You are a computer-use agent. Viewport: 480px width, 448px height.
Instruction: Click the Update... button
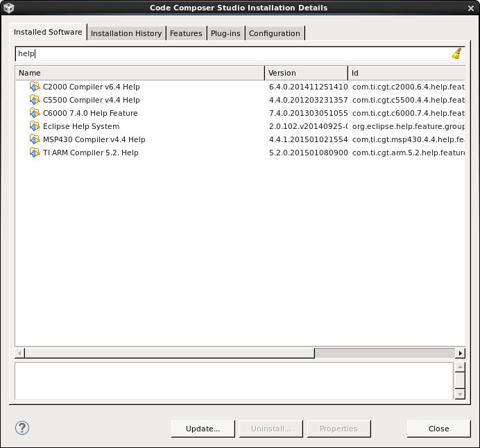[203, 429]
